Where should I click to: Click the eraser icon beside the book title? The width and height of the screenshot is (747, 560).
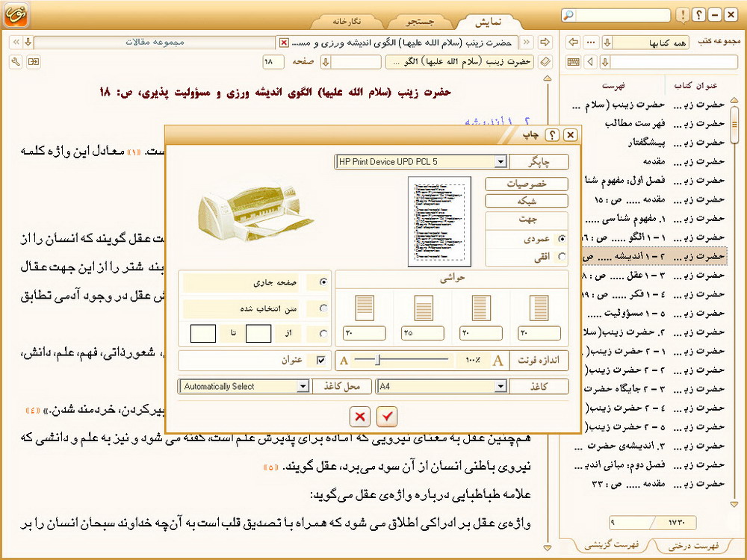coord(545,61)
